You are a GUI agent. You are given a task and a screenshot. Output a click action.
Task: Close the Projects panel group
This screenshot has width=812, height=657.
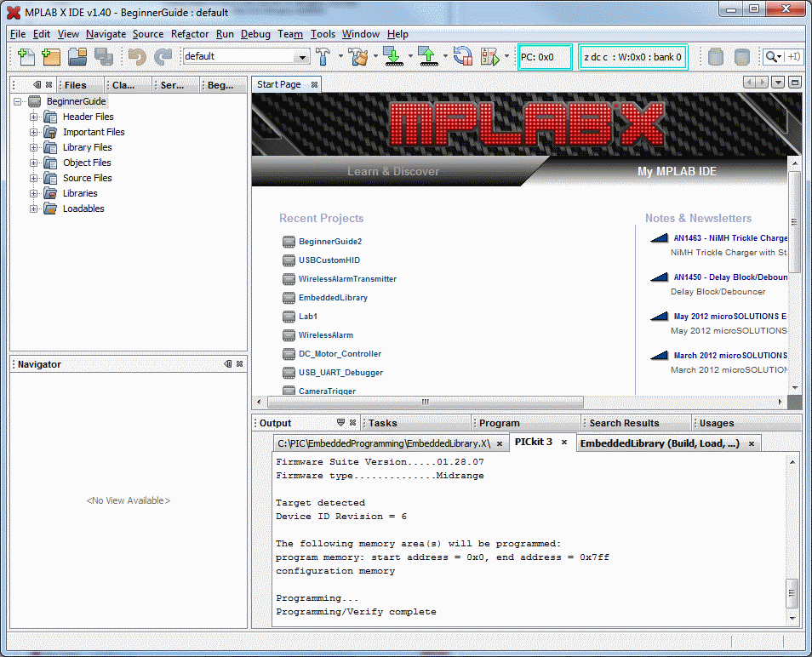(x=49, y=85)
